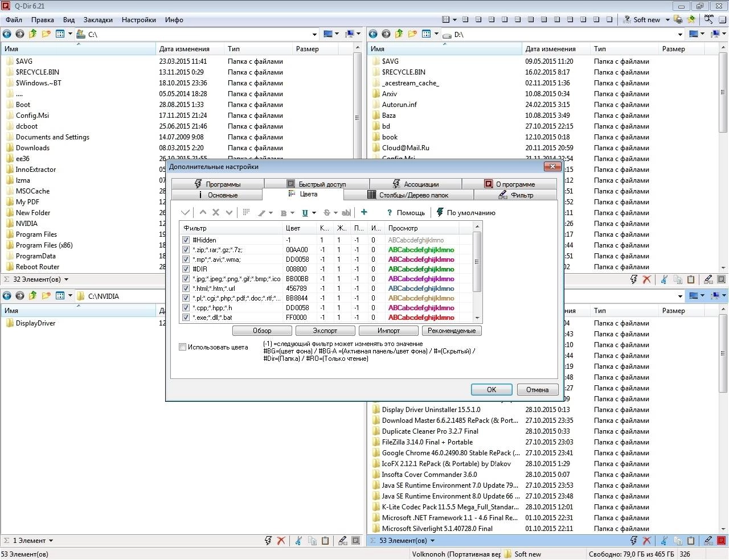Viewport: 729px width, 560px height.
Task: Click the move-down arrow in the color filter toolbar
Action: [229, 212]
